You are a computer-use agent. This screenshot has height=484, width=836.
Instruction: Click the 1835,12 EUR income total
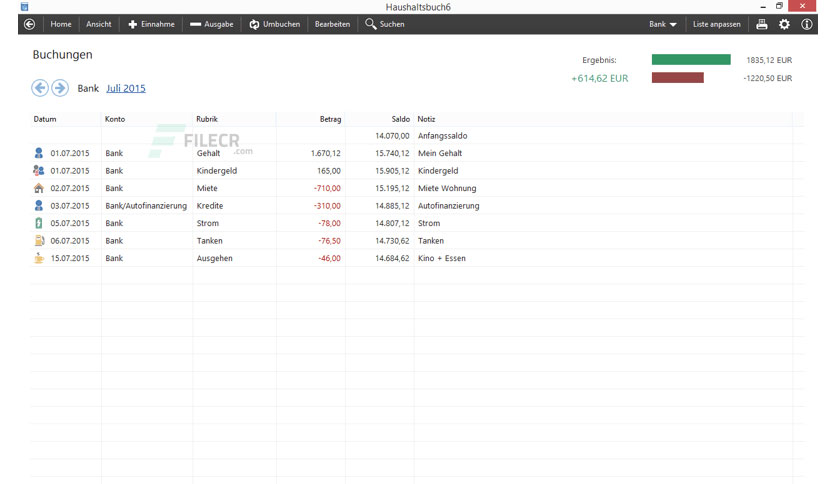769,60
